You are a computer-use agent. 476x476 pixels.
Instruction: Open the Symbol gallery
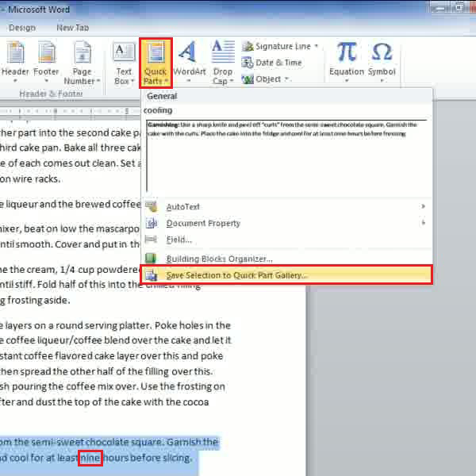[x=382, y=62]
